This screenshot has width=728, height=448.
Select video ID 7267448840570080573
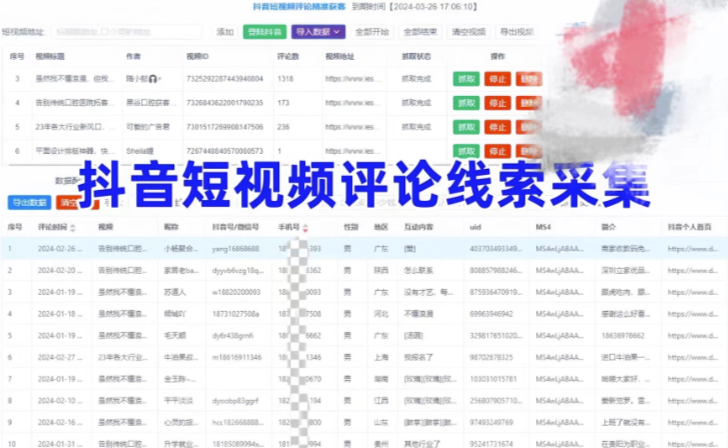click(x=225, y=151)
